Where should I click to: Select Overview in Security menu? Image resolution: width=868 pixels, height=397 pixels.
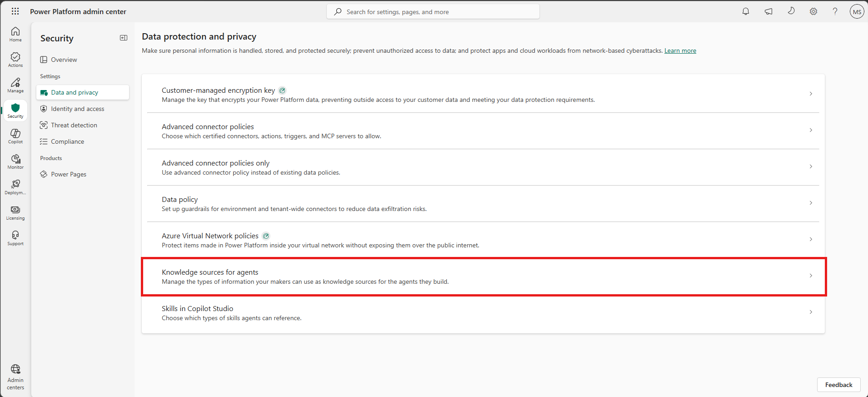(83, 60)
